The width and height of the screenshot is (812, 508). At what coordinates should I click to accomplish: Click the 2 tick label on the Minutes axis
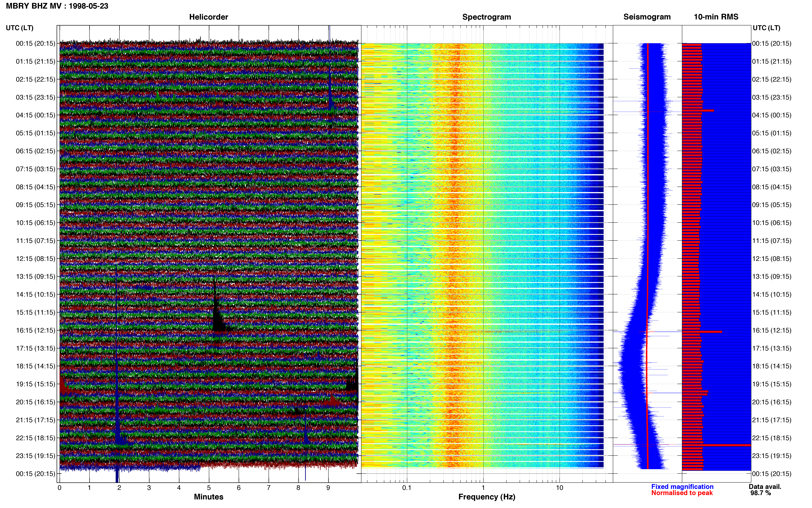point(119,488)
